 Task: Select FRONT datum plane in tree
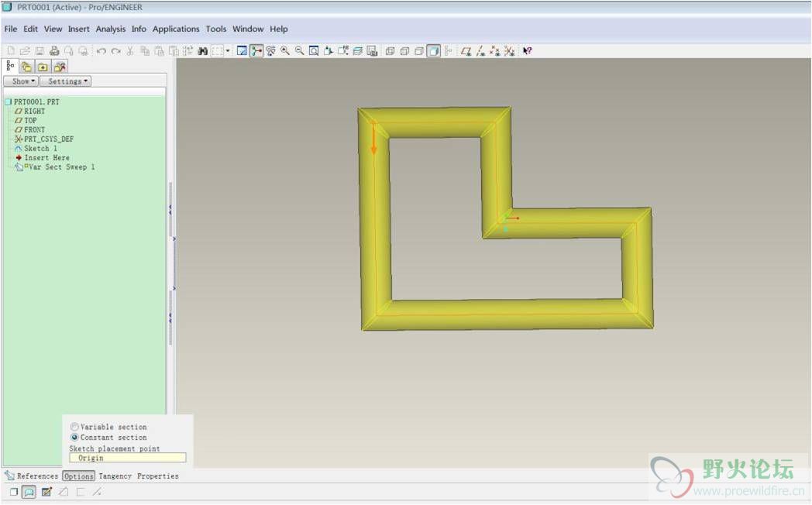(30, 130)
